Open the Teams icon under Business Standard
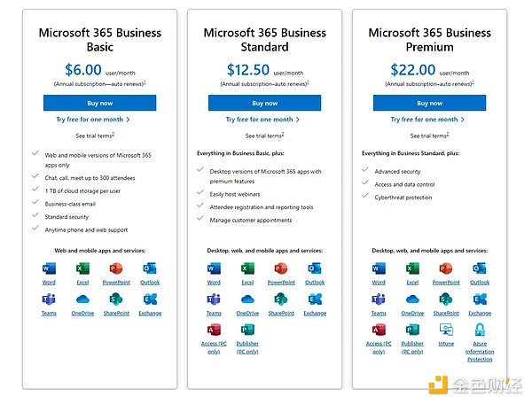Screen dimensions: 532x404 pos(214,299)
